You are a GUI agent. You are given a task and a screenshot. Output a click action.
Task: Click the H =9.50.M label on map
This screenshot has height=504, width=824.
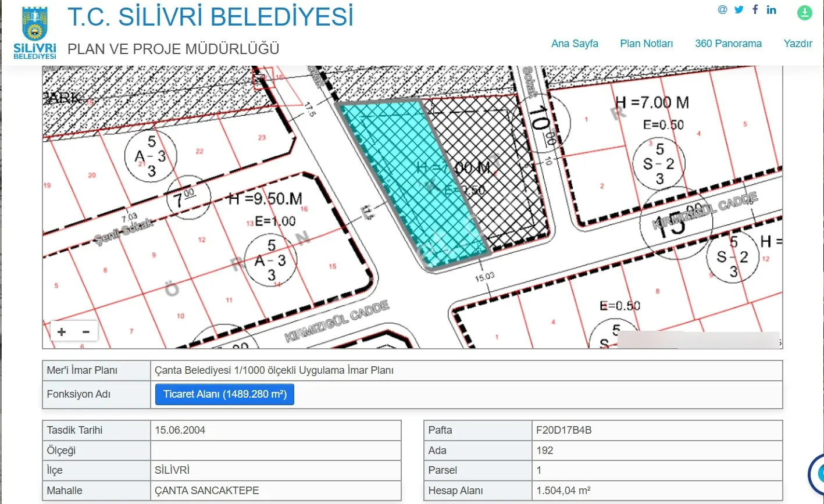tap(265, 199)
